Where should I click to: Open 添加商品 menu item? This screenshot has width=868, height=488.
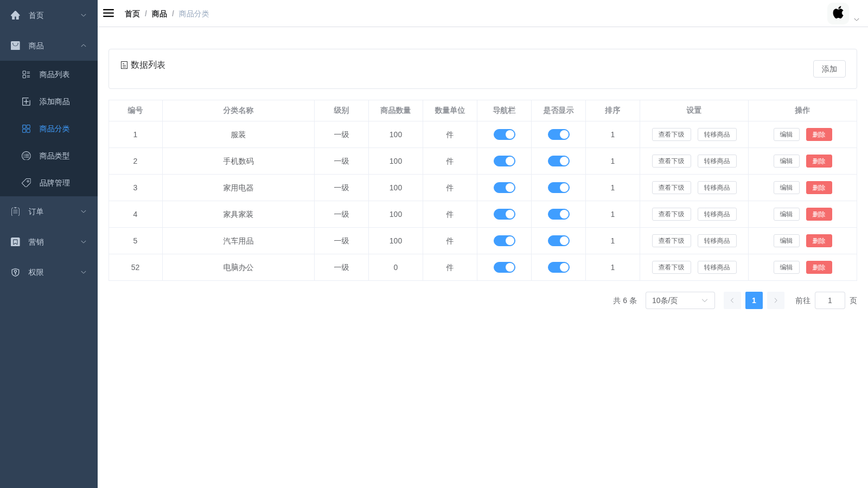click(x=49, y=101)
